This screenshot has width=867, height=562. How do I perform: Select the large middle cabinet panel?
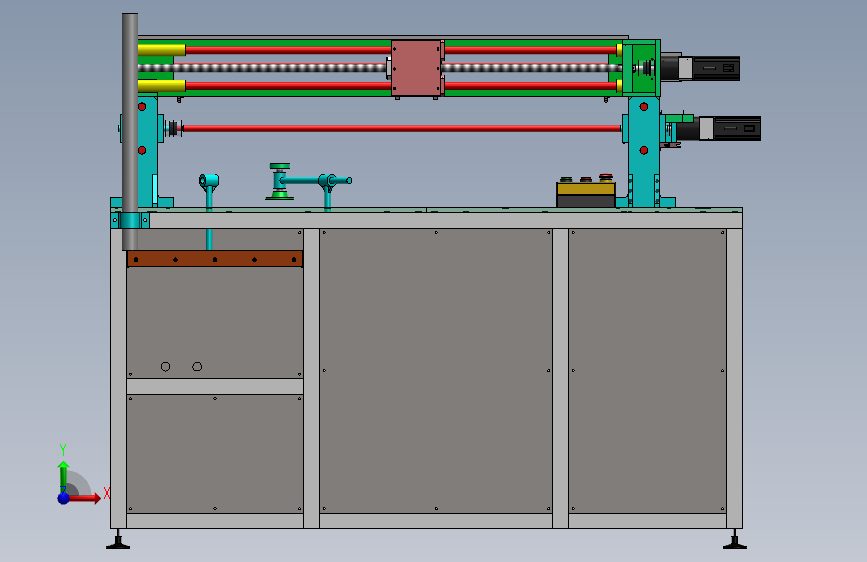tap(436, 371)
